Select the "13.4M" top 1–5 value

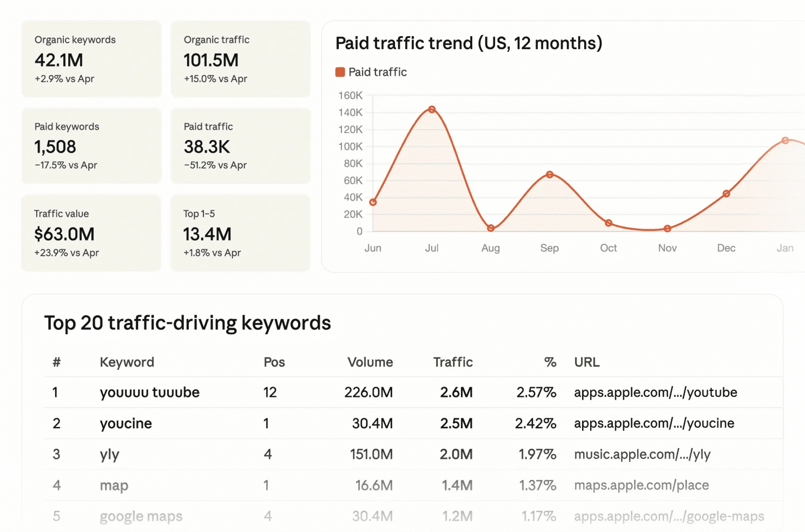[x=207, y=234]
